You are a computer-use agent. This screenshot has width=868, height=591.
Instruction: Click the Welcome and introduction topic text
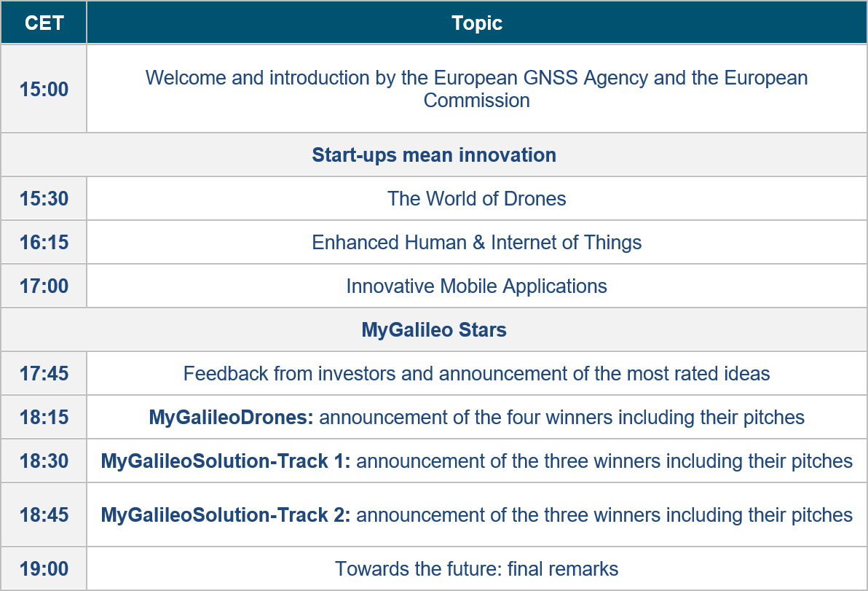click(x=477, y=88)
